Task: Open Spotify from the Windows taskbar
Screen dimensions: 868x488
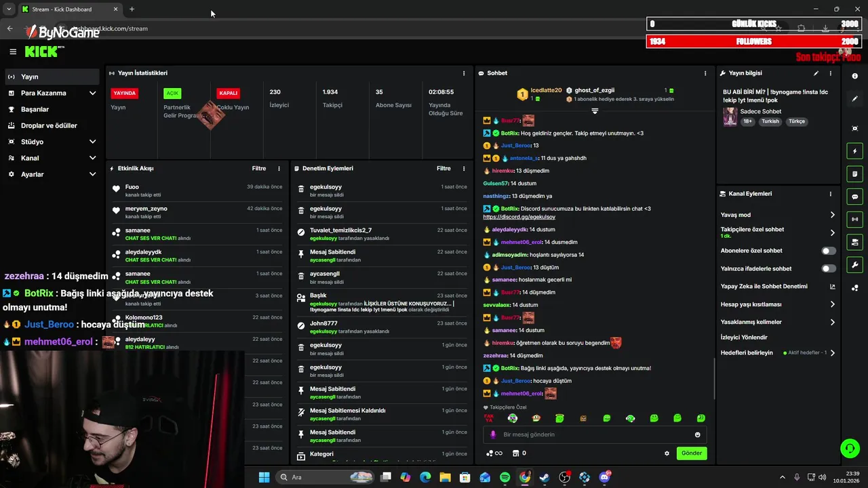Action: [505, 477]
